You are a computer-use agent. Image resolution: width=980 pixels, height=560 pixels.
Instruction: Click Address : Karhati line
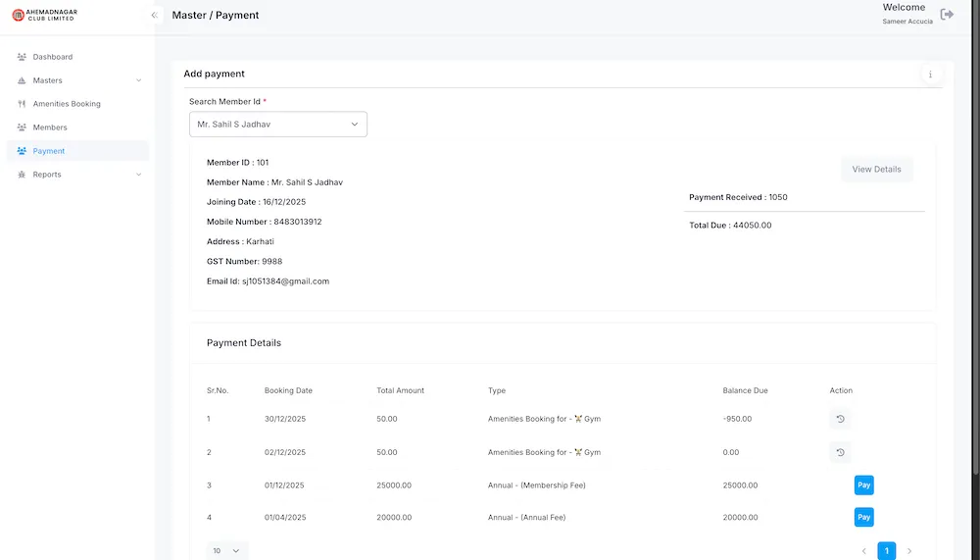(x=240, y=241)
